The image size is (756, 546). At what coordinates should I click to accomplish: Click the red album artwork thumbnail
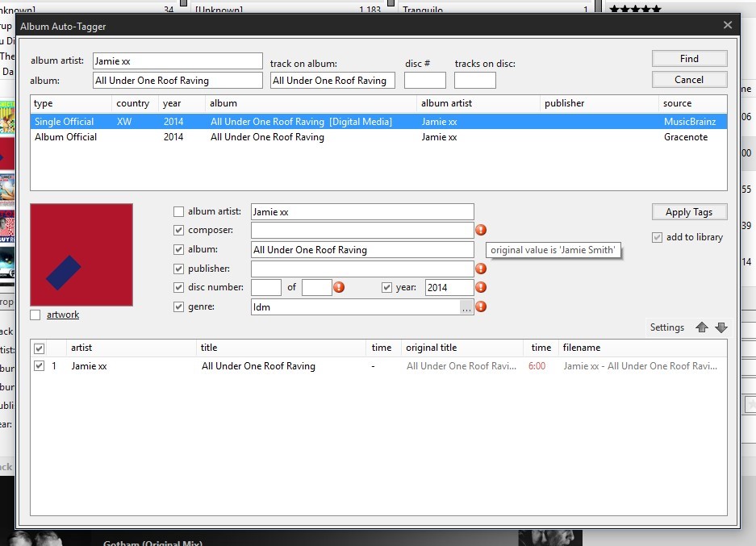tap(81, 255)
